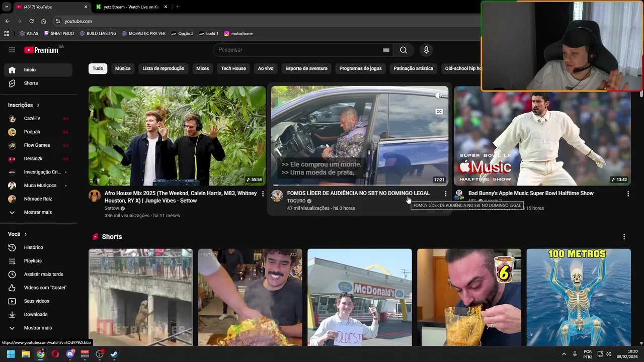Start voice search with microphone icon

coord(426,50)
